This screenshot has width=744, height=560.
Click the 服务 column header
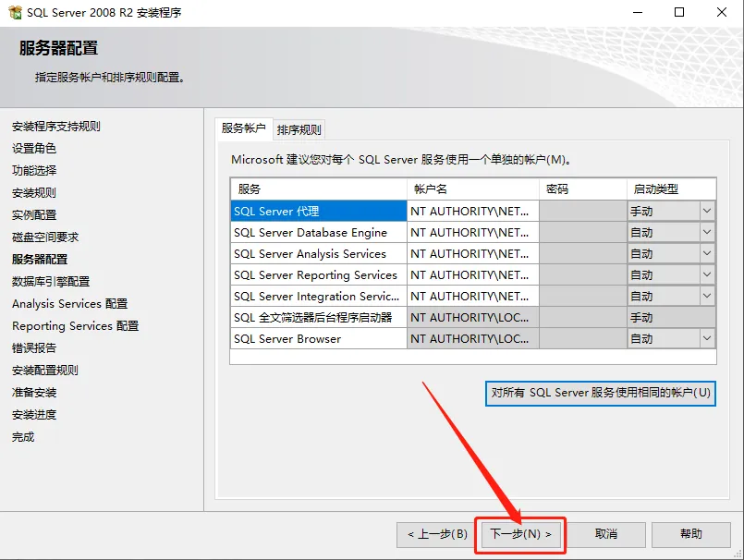(318, 189)
